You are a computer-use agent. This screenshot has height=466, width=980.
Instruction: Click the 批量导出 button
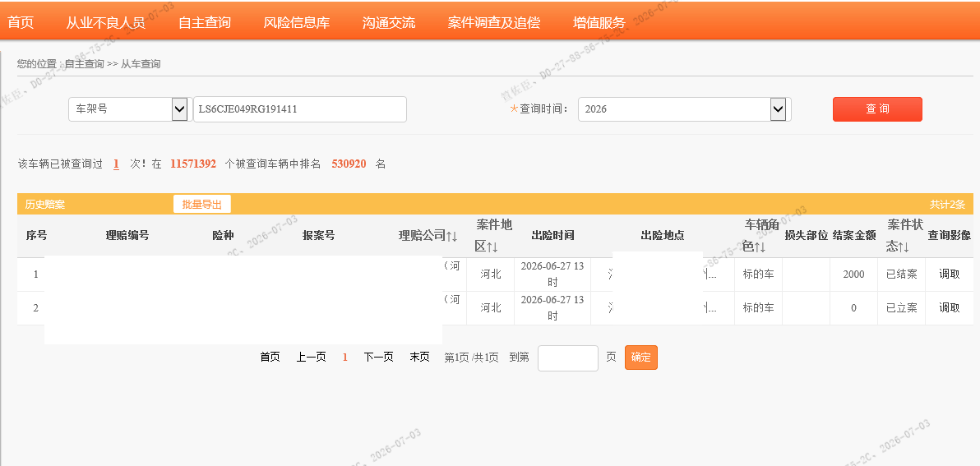pyautogui.click(x=202, y=205)
